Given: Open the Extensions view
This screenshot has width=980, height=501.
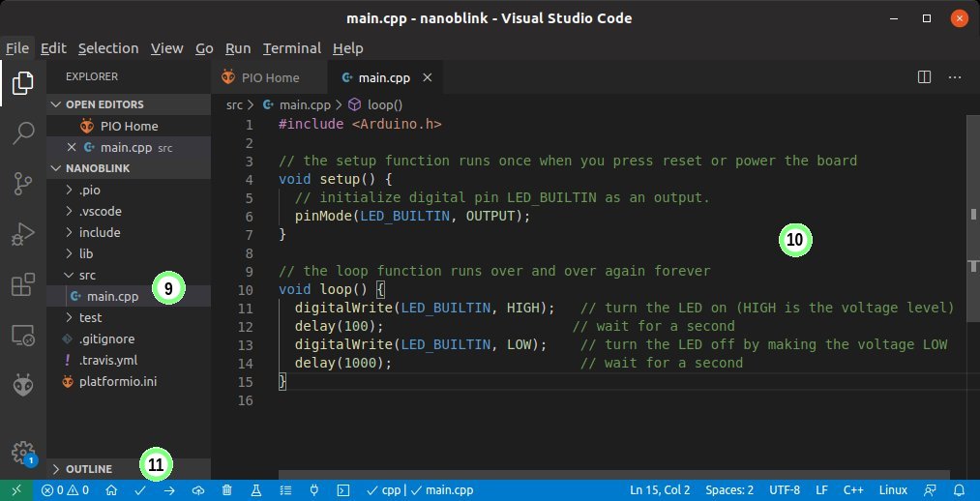Looking at the screenshot, I should tap(23, 285).
